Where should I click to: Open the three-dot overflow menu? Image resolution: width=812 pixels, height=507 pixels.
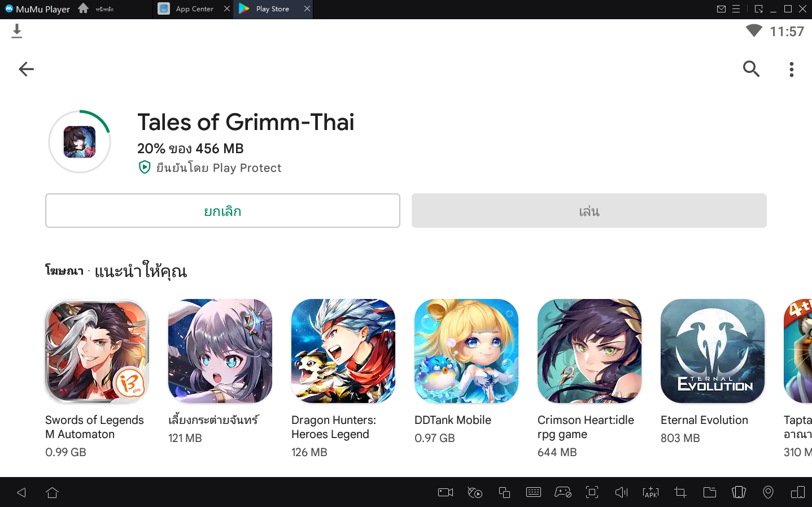click(792, 69)
